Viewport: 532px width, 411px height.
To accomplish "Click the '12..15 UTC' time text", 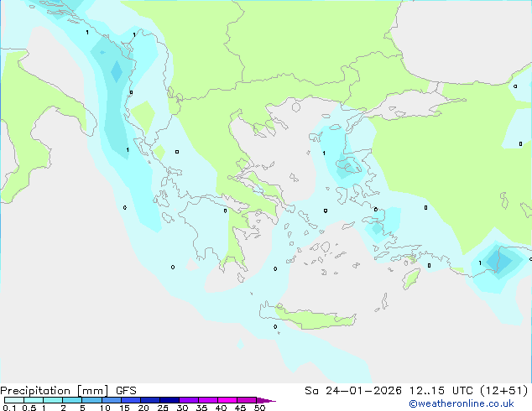I will click(x=441, y=391).
